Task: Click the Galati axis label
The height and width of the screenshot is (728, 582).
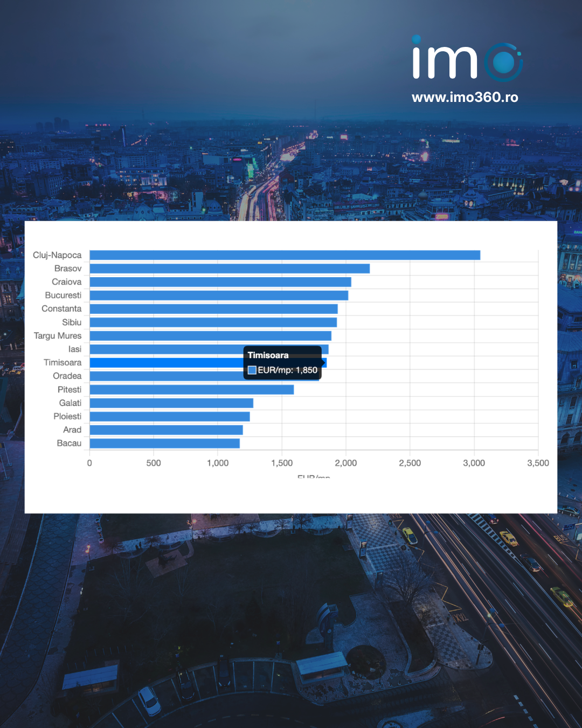Action: click(x=71, y=403)
